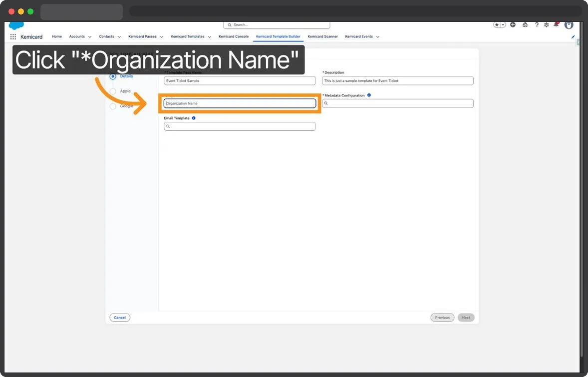
Task: Expand the Contacts tab dropdown chevron
Action: click(119, 37)
